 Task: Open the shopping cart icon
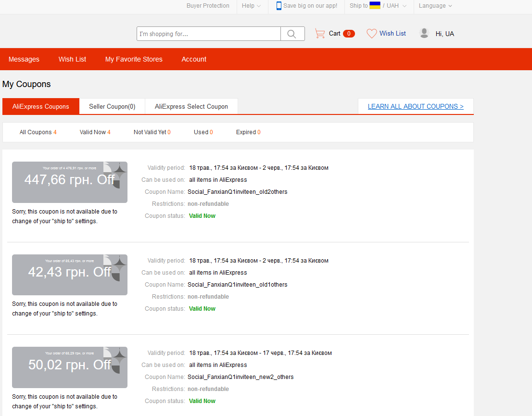click(x=319, y=33)
